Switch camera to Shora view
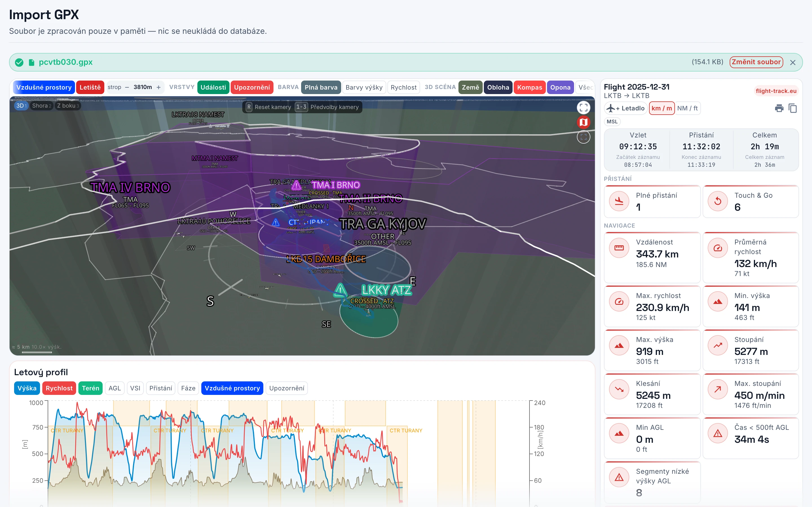 click(42, 106)
